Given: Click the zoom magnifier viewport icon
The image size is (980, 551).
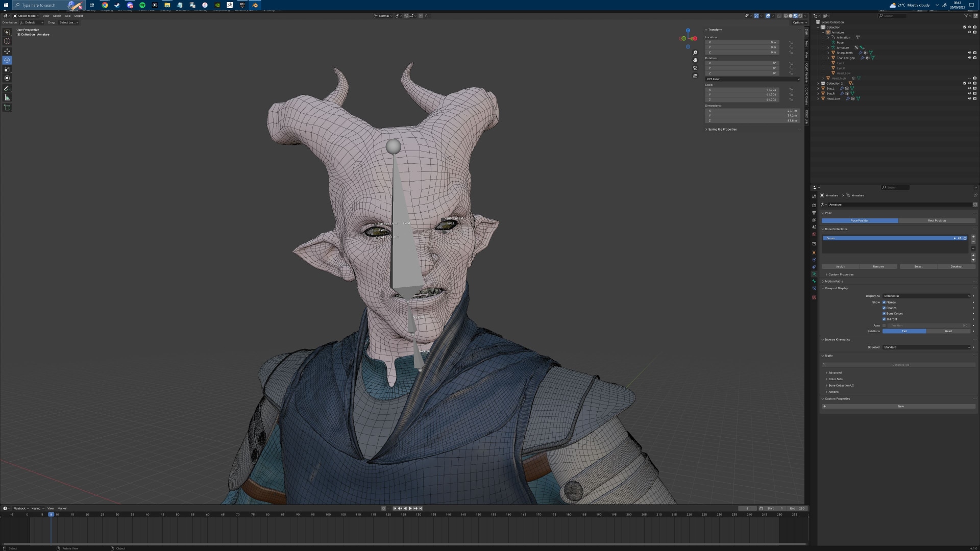Looking at the screenshot, I should (695, 53).
